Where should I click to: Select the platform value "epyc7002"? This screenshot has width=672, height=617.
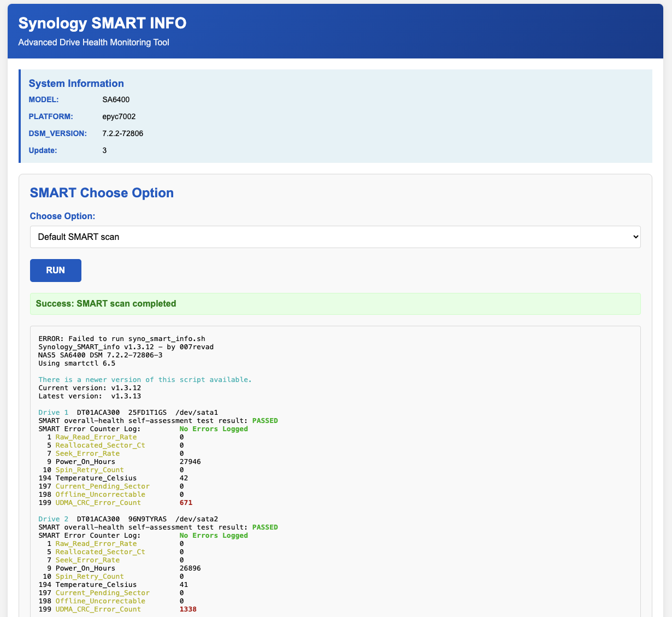(119, 116)
